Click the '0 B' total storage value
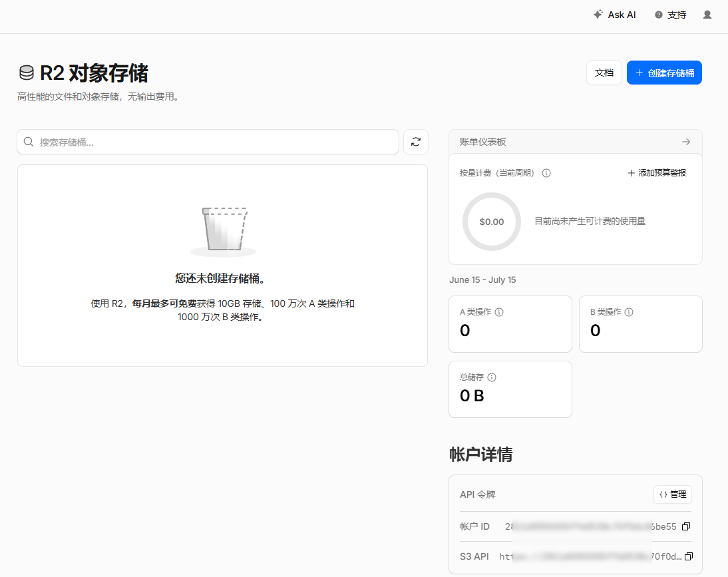Image resolution: width=728 pixels, height=577 pixels. (472, 396)
